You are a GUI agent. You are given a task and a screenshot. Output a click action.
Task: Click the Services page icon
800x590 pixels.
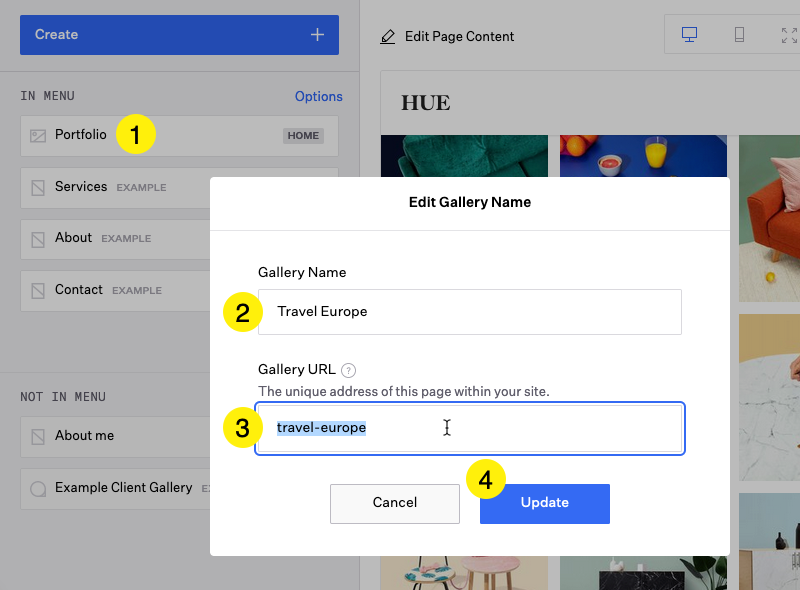coord(38,187)
